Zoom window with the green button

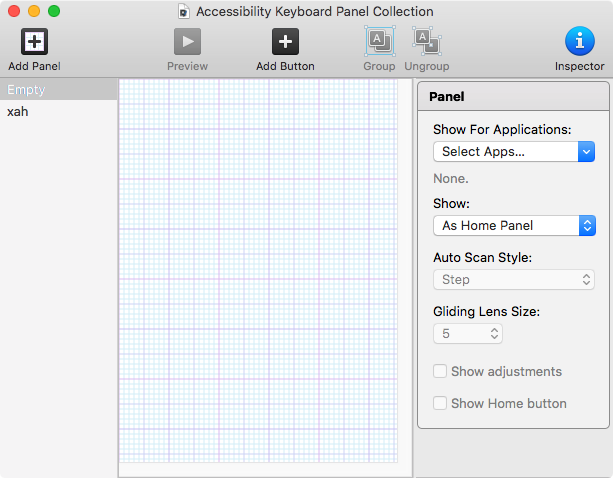coord(54,11)
